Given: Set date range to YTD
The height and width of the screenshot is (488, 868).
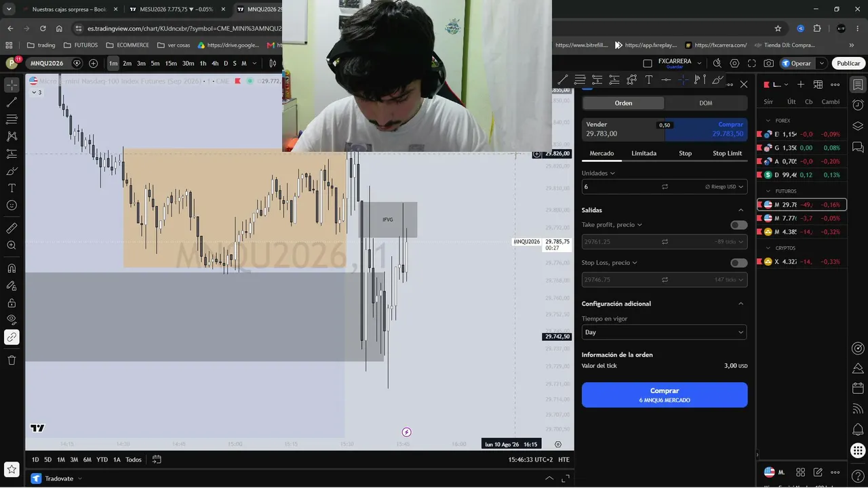Looking at the screenshot, I should point(102,460).
